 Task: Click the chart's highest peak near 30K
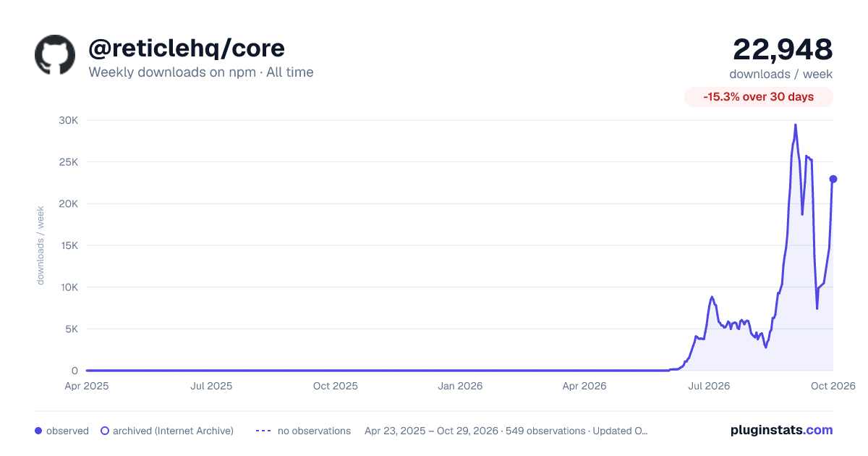[796, 124]
